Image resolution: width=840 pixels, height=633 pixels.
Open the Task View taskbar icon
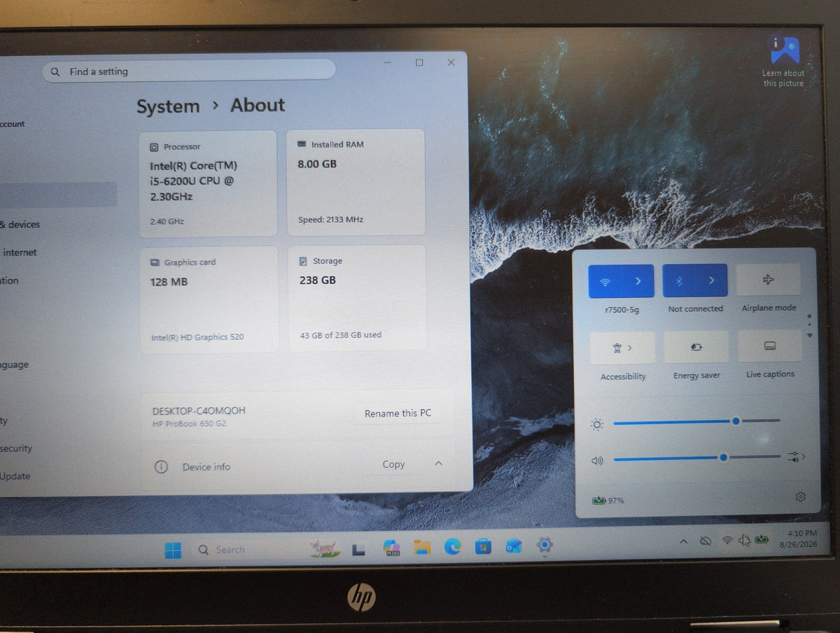coord(360,549)
